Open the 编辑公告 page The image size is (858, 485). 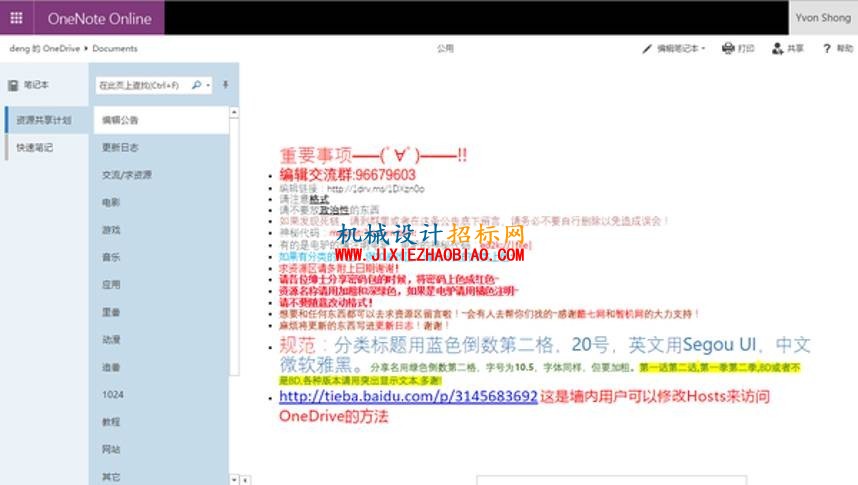pos(161,120)
